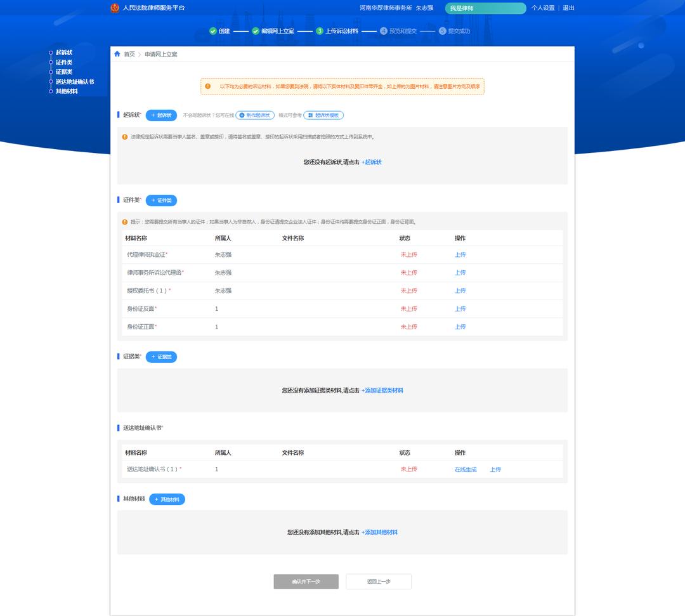Jump to 证件类 section in side navigation
Image resolution: width=685 pixels, height=616 pixels.
click(64, 62)
